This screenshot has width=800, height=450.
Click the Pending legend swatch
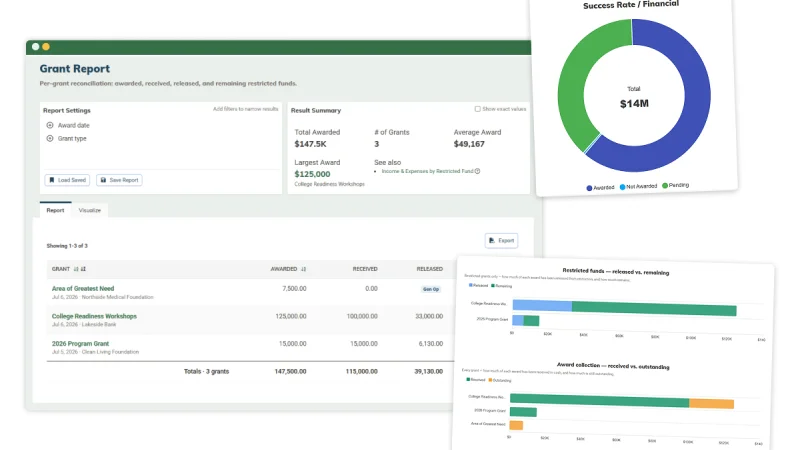665,185
